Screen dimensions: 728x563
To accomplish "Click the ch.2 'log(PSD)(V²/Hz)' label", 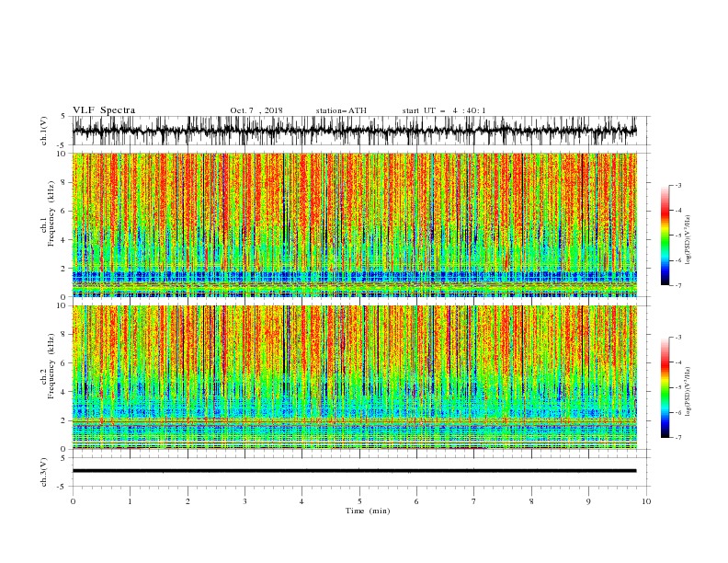I will coord(689,391).
